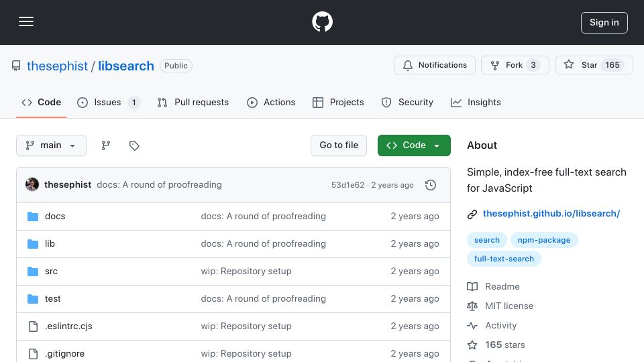Click the search topic tag
This screenshot has height=362, width=644.
point(487,240)
